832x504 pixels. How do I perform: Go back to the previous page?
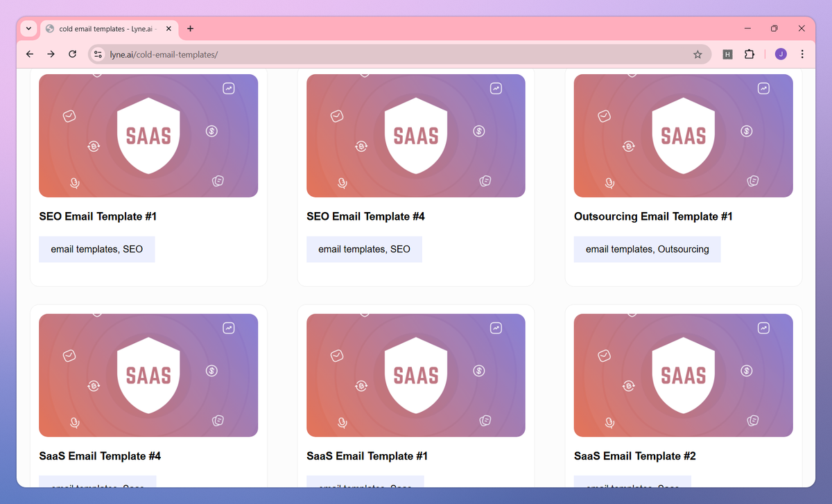[x=29, y=54]
